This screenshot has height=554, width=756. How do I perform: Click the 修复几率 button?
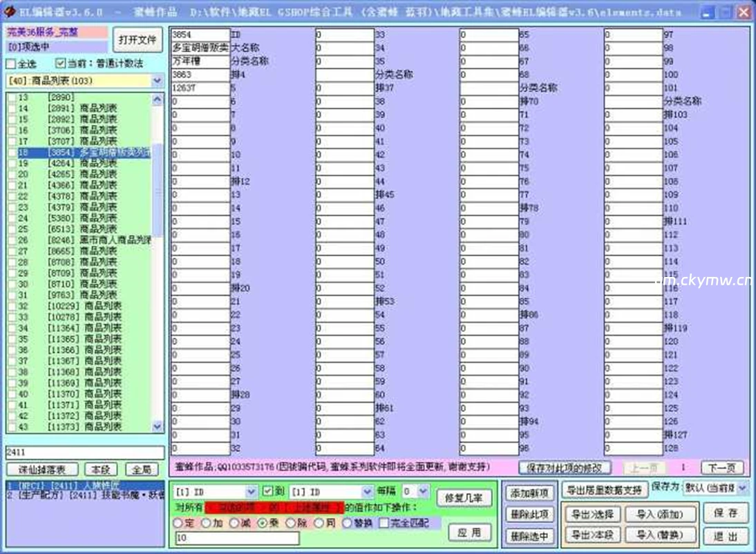(464, 498)
